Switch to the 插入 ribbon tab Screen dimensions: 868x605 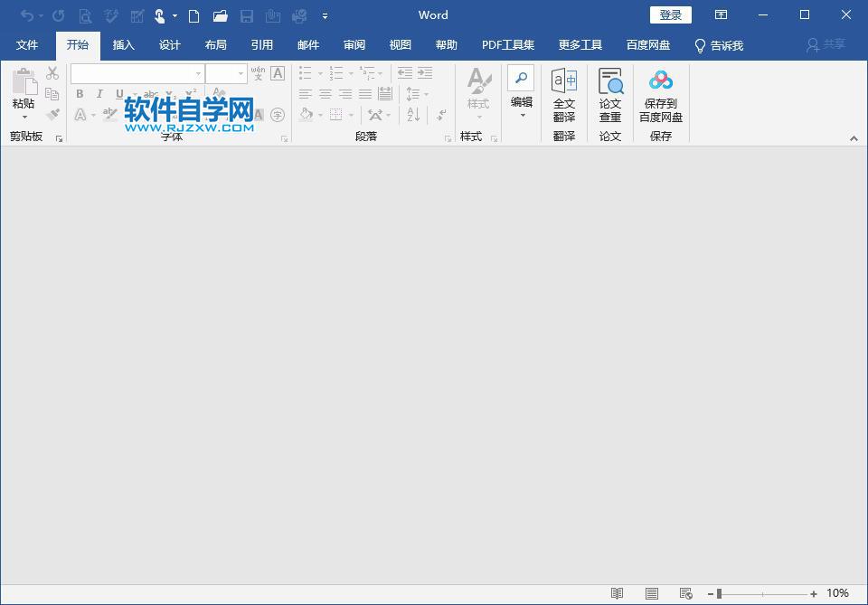123,44
